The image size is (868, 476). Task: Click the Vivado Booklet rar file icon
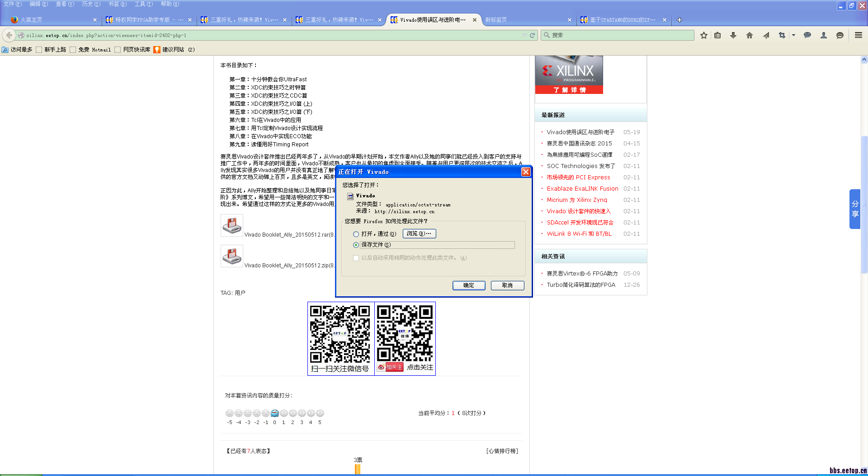tap(232, 225)
